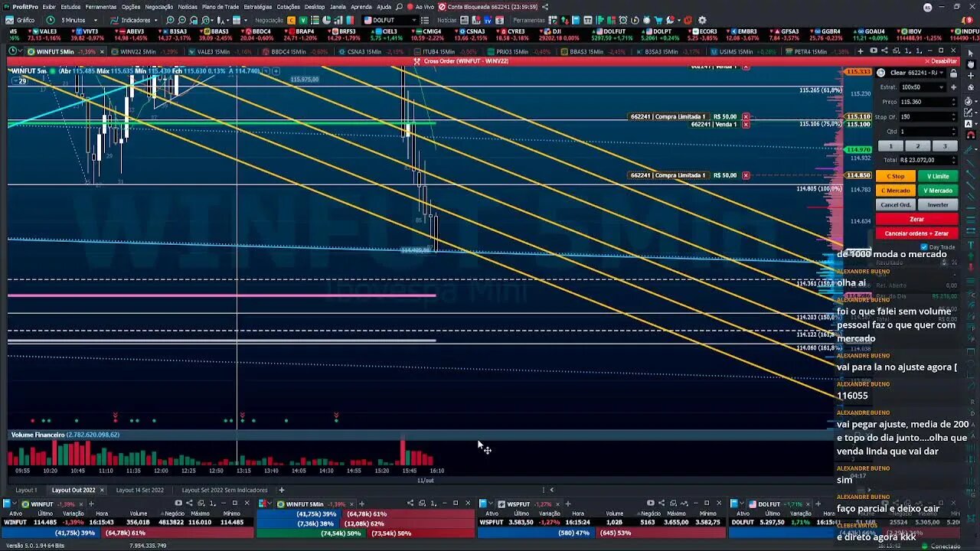Click the Desabilitar button
The image size is (980, 551).
[x=941, y=61]
